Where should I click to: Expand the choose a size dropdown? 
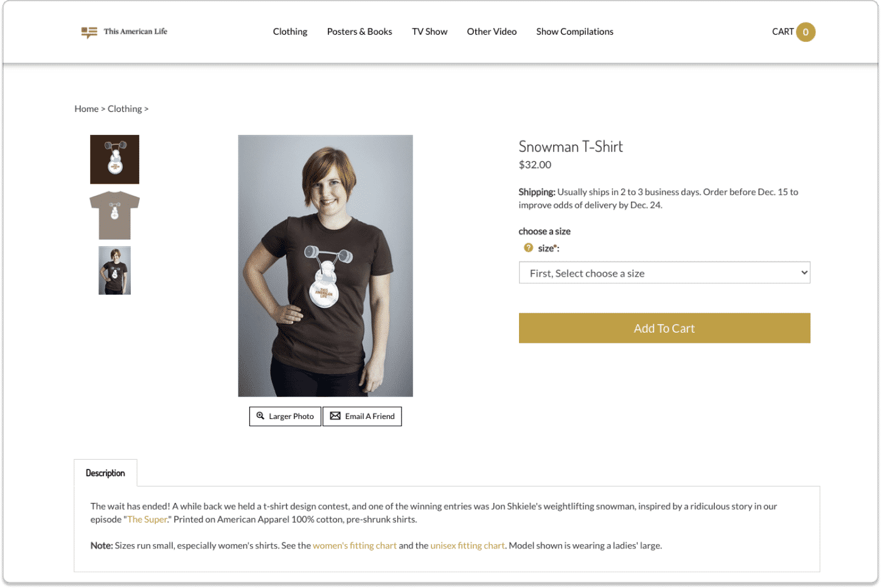pos(664,273)
